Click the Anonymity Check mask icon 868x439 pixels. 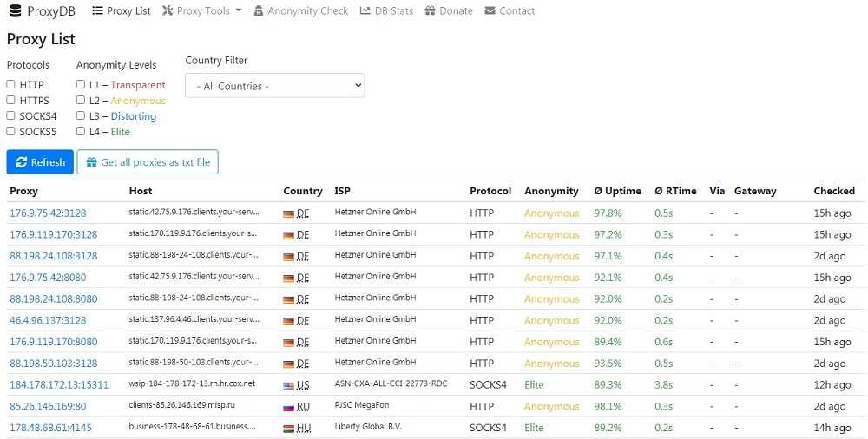258,11
